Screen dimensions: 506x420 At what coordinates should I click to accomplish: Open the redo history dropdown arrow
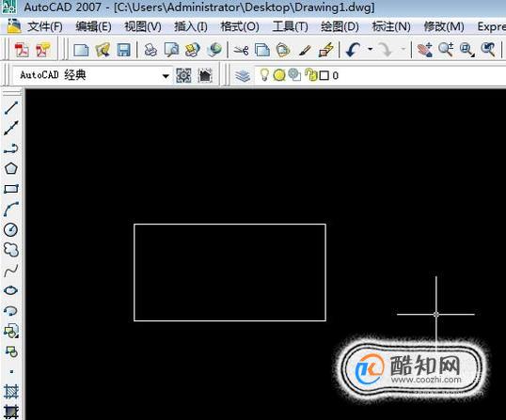[x=403, y=49]
